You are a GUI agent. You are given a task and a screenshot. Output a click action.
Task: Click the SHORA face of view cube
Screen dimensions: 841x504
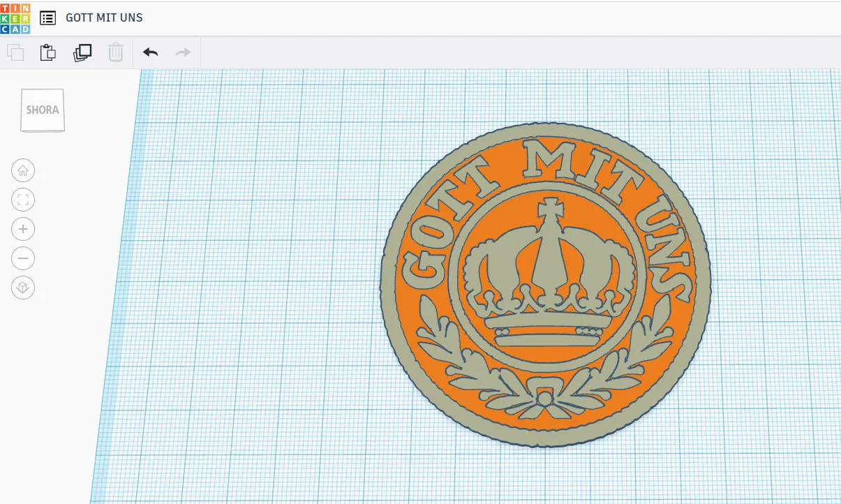pos(43,110)
